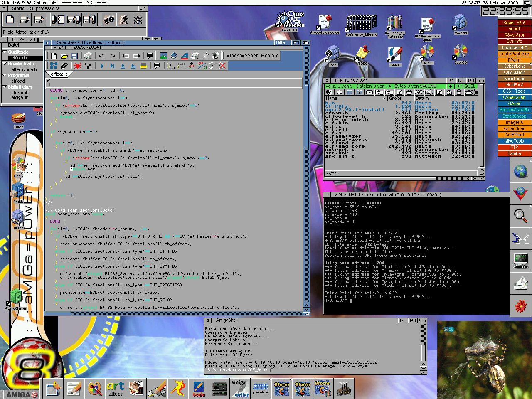
Task: Click new project page icon in StormC main toolbar
Action: tap(10, 20)
